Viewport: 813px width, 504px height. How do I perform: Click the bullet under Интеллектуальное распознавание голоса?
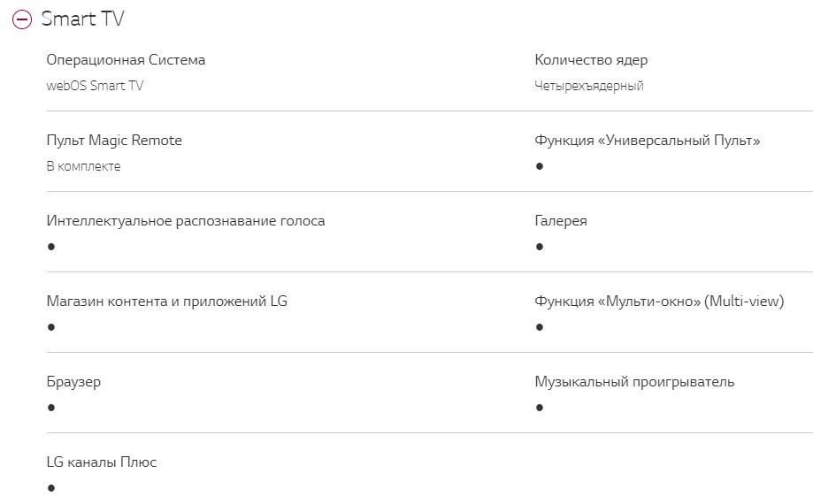(51, 247)
